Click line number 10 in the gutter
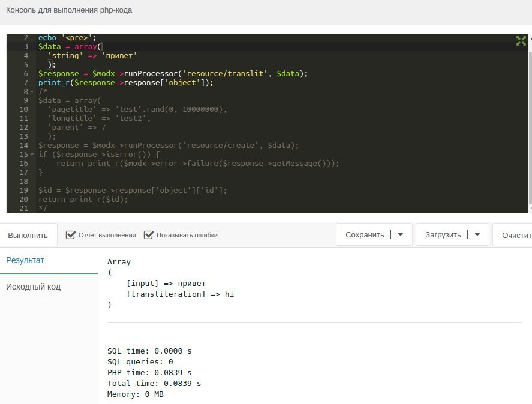Screen dimensions: 532x404 pyautogui.click(x=24, y=110)
